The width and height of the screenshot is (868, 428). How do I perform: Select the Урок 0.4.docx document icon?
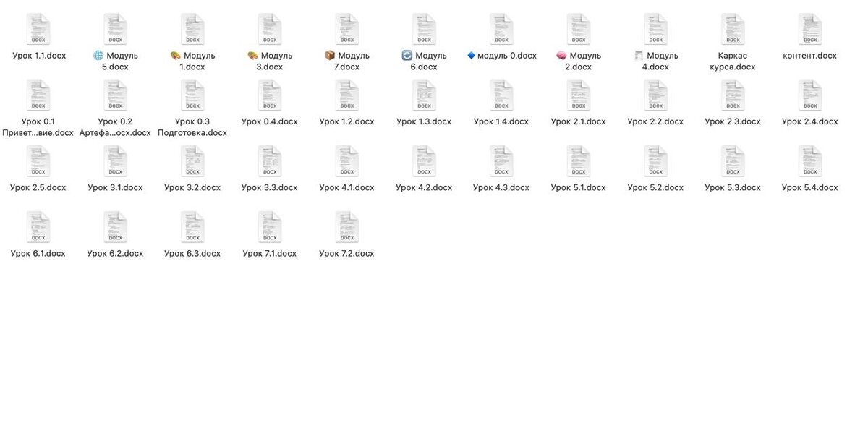click(x=270, y=95)
